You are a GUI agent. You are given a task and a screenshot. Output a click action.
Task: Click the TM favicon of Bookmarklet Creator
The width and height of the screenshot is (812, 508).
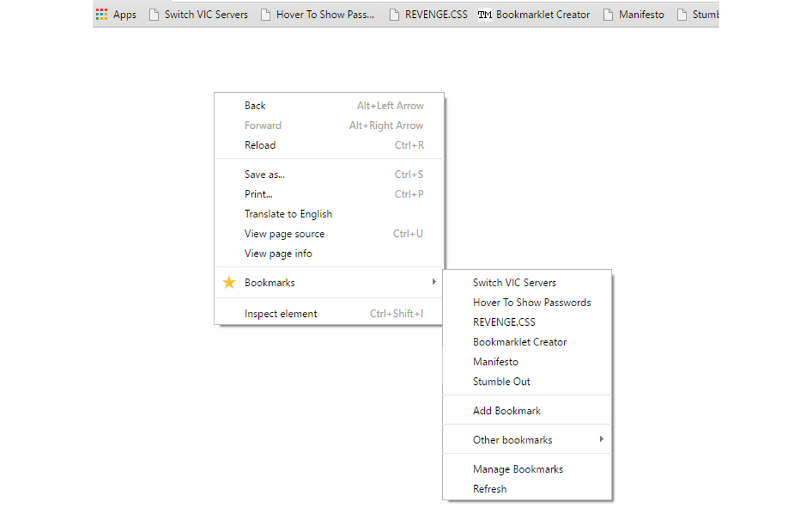(485, 14)
